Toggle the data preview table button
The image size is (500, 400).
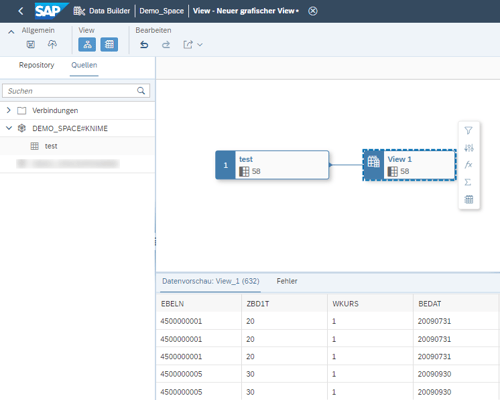[x=109, y=44]
